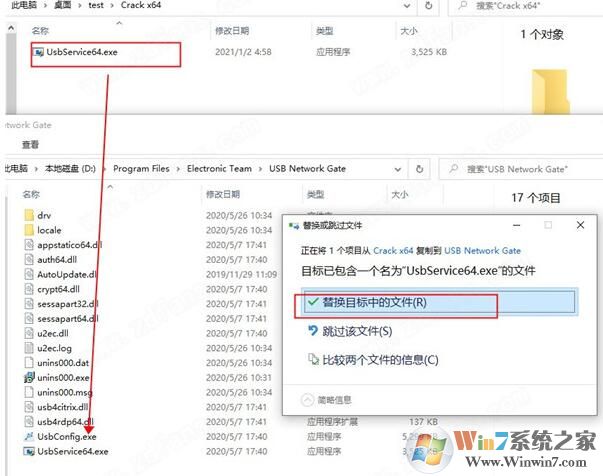Select the unins000.dat file icon

click(x=29, y=363)
